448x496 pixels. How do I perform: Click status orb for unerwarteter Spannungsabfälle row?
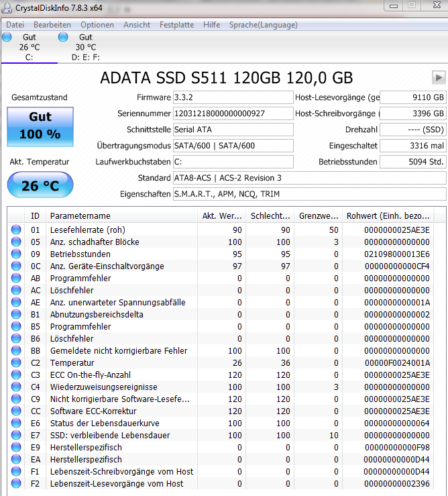pyautogui.click(x=16, y=302)
